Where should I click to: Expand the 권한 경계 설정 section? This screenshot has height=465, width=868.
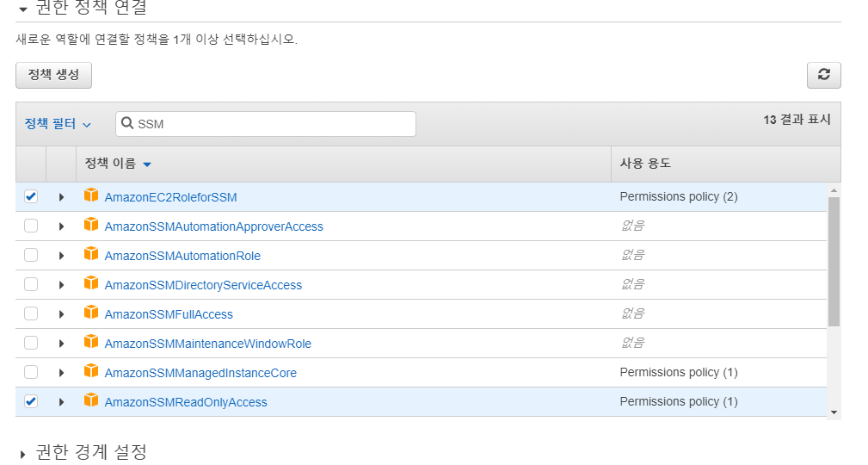coord(22,455)
